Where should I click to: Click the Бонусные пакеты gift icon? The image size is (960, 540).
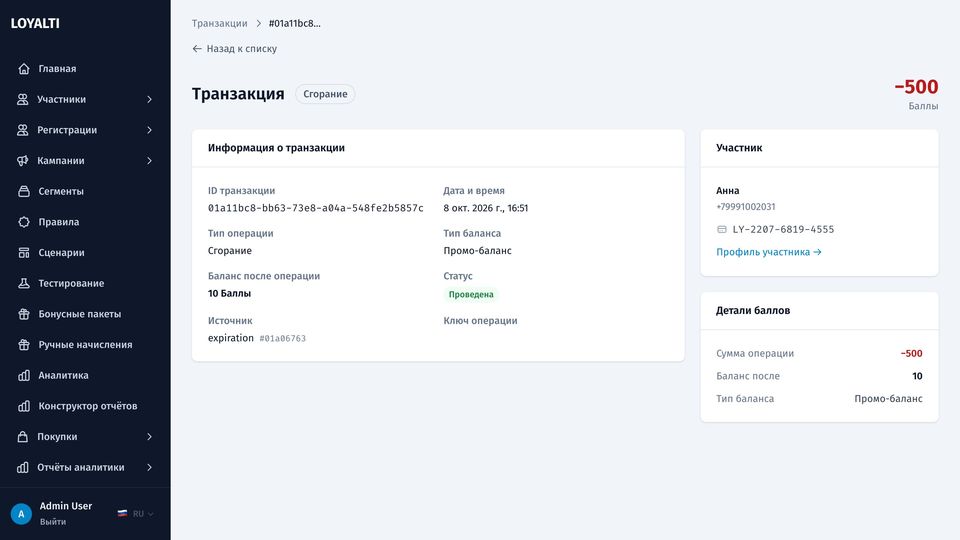(24, 313)
